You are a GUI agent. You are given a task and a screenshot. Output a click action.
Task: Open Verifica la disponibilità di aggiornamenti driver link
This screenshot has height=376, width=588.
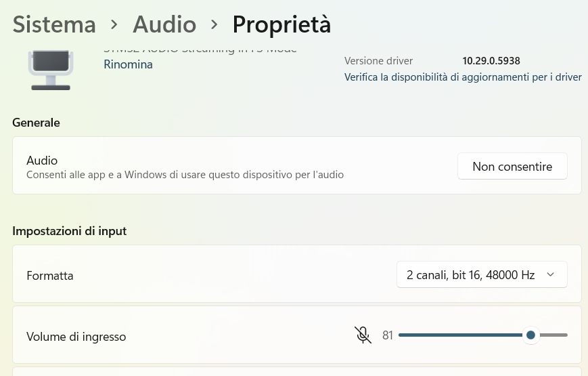pos(463,77)
